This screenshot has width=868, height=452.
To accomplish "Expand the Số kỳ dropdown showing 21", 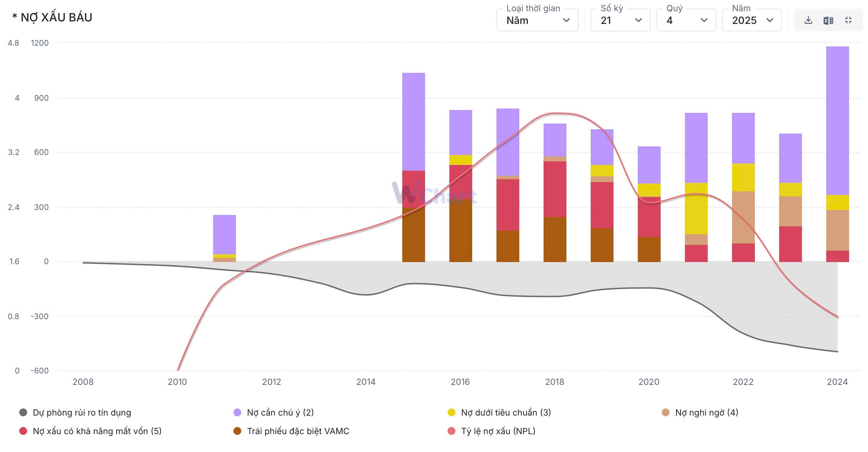I will [x=620, y=20].
